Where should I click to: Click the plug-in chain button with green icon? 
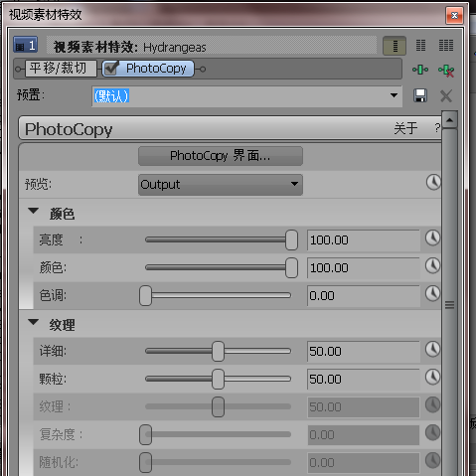pos(420,70)
